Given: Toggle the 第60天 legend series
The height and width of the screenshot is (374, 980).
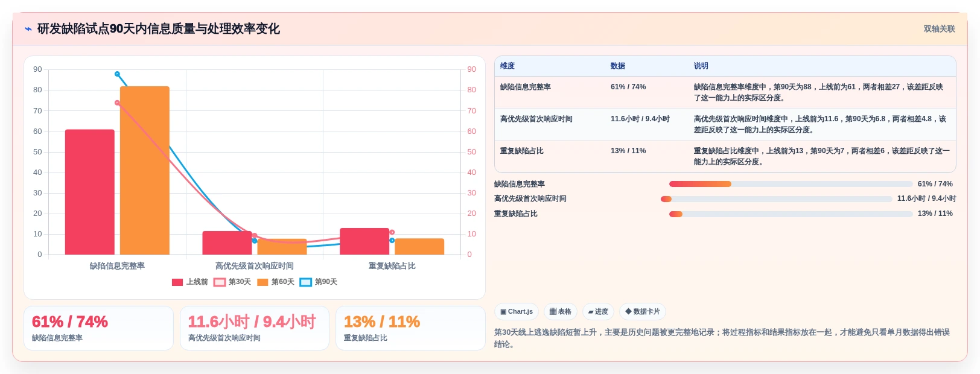Looking at the screenshot, I should click(x=276, y=282).
